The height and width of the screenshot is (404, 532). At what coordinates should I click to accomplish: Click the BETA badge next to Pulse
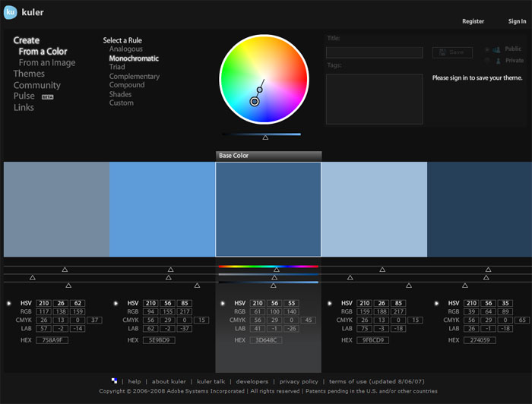[x=47, y=97]
